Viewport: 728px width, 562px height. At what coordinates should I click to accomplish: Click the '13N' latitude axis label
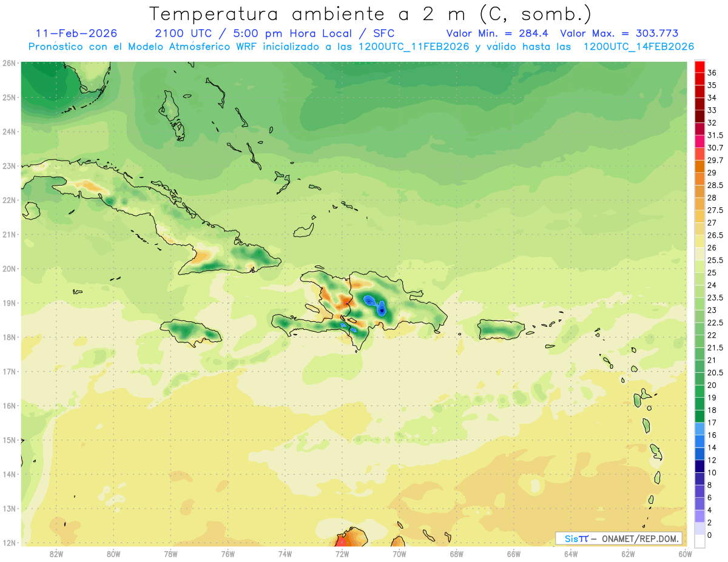coord(8,508)
